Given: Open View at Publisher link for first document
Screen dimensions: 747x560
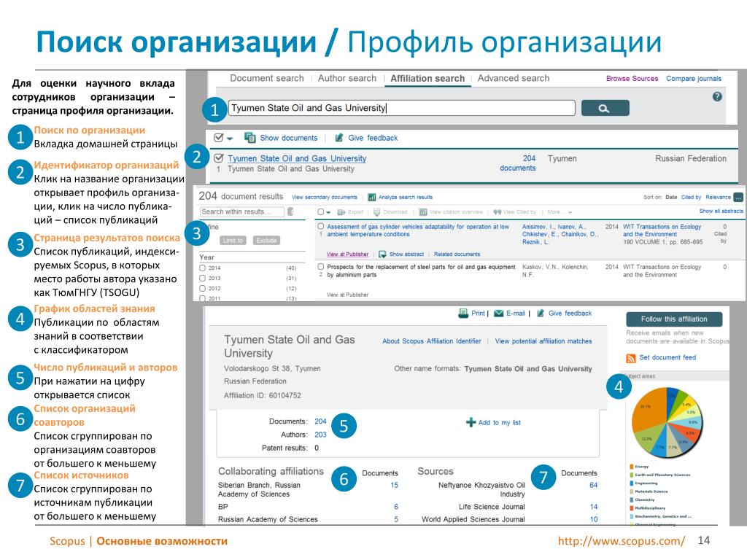Looking at the screenshot, I should click(347, 254).
